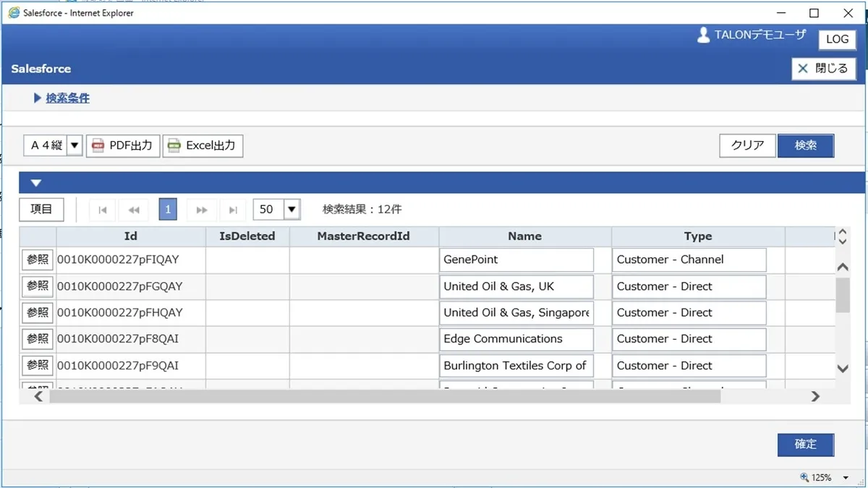Click the Edge Communications name field
Viewport: 868px width, 488px height.
click(x=516, y=339)
